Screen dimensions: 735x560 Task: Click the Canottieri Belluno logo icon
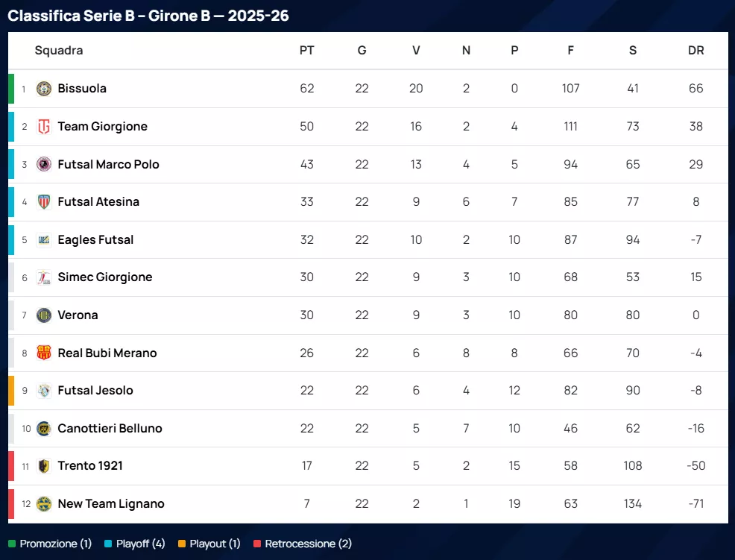pyautogui.click(x=44, y=429)
